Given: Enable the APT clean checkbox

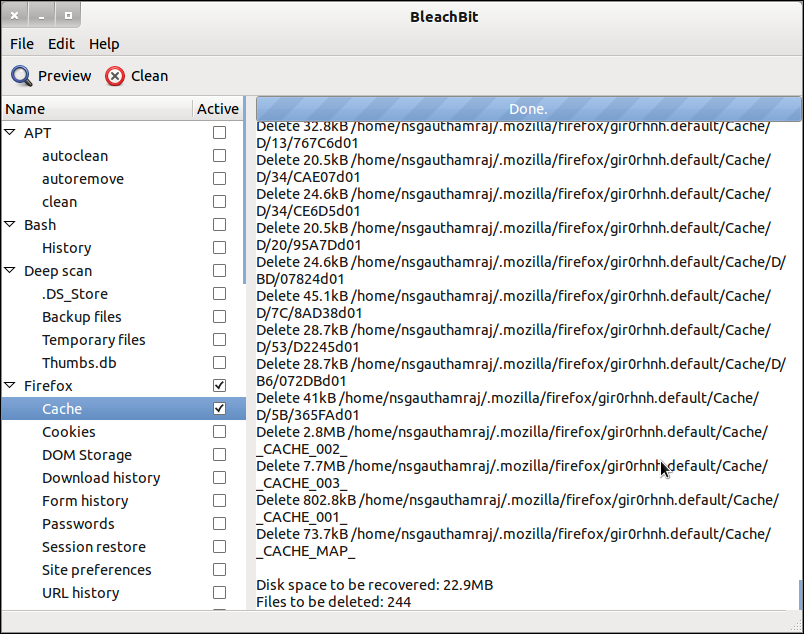Looking at the screenshot, I should click(x=219, y=202).
